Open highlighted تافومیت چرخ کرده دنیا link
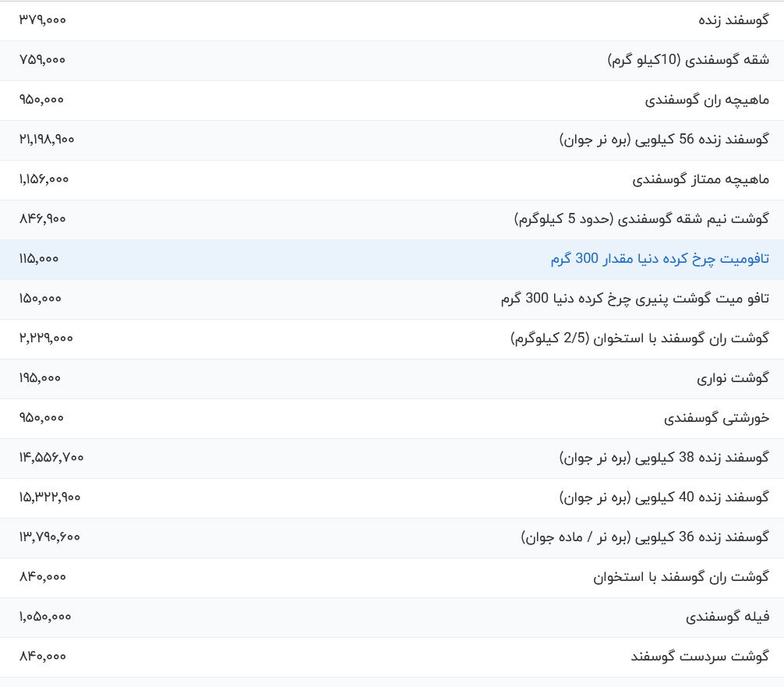This screenshot has width=784, height=687. point(659,259)
